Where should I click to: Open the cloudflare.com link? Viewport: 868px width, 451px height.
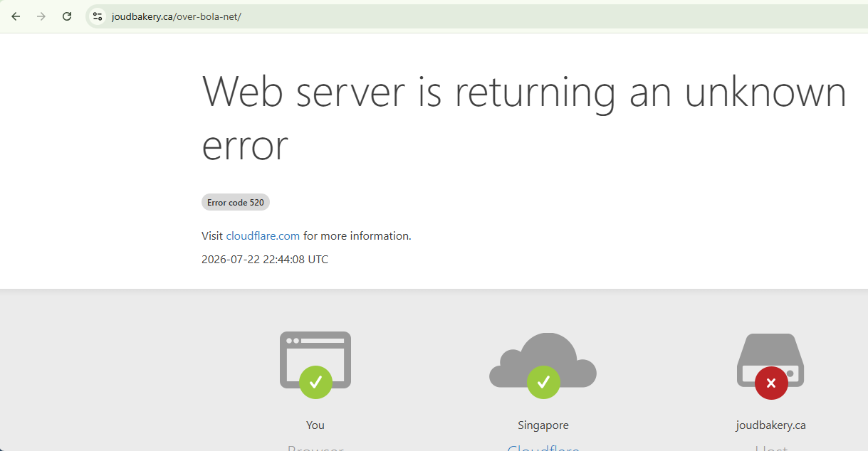(x=263, y=236)
